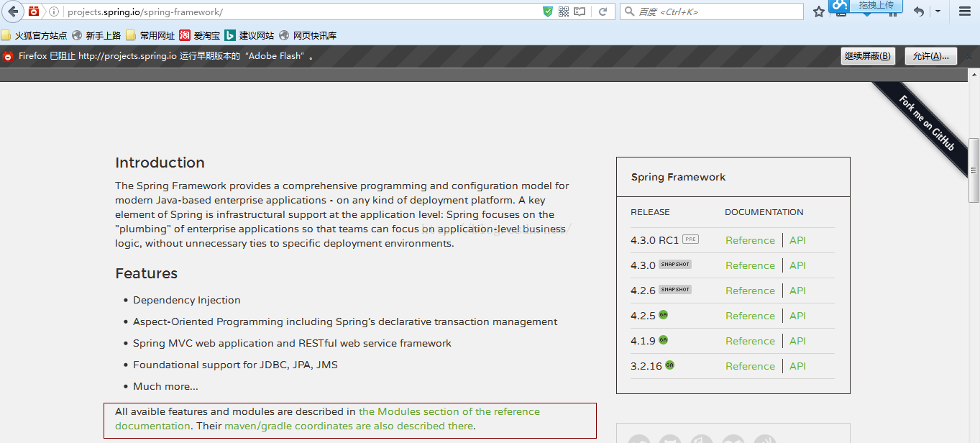The height and width of the screenshot is (443, 980).
Task: Click the Introduction heading
Action: (x=160, y=163)
